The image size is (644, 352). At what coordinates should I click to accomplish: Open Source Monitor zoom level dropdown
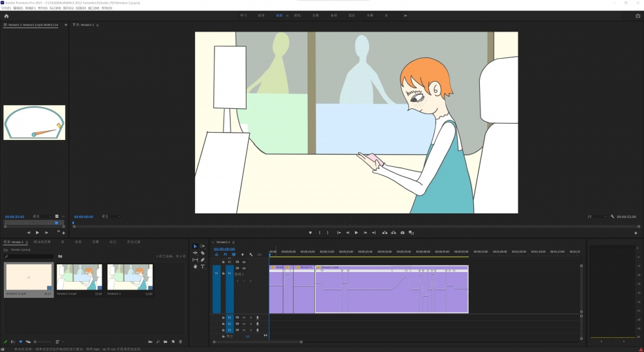pos(42,217)
